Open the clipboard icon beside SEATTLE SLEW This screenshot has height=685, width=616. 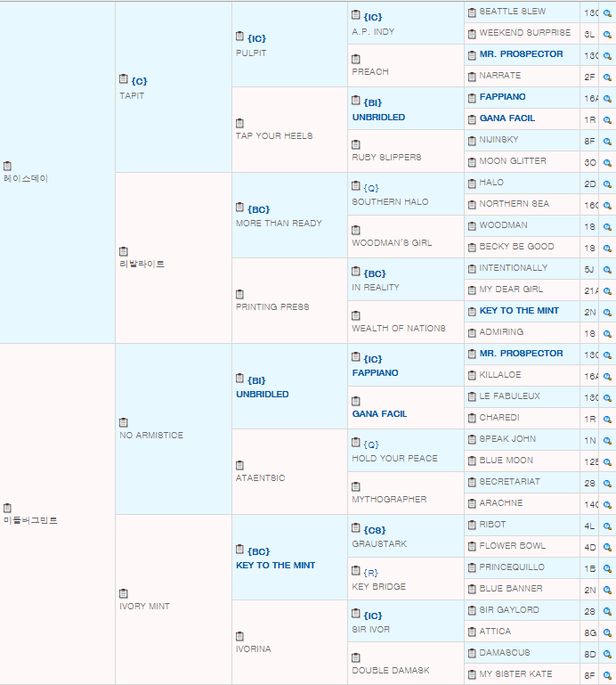point(472,12)
